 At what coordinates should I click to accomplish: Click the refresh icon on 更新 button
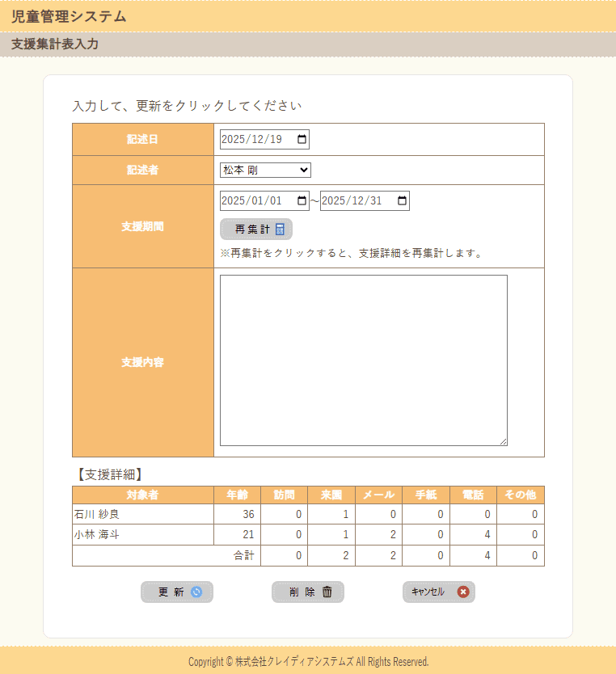(196, 592)
